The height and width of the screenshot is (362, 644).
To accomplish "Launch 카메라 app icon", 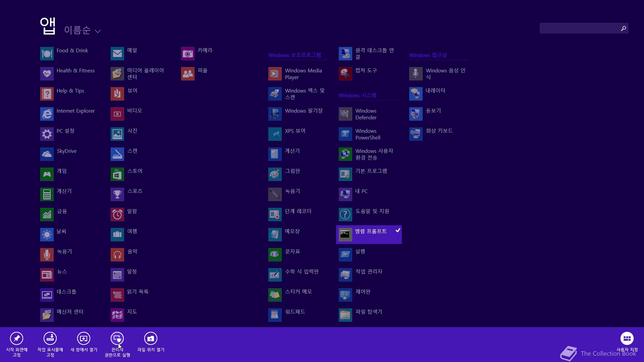I will [x=188, y=54].
